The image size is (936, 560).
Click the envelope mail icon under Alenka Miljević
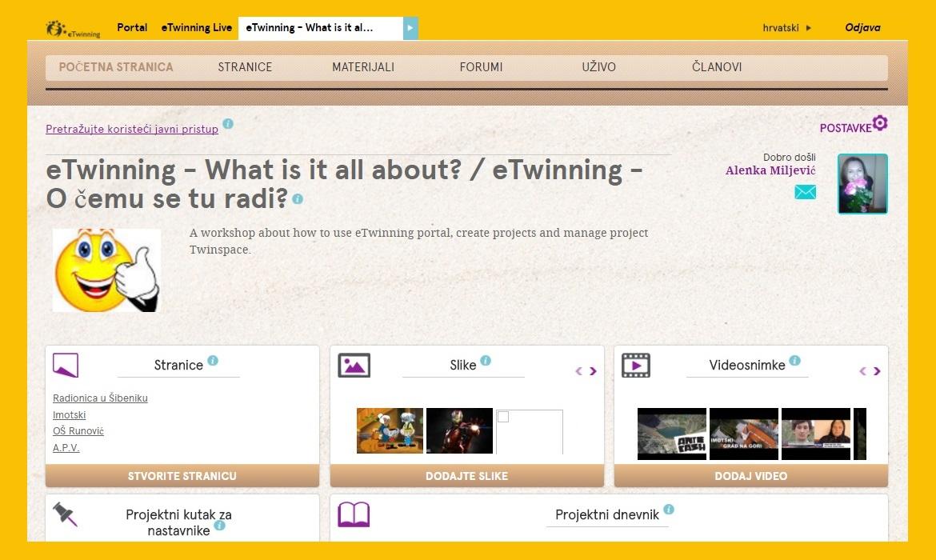806,192
